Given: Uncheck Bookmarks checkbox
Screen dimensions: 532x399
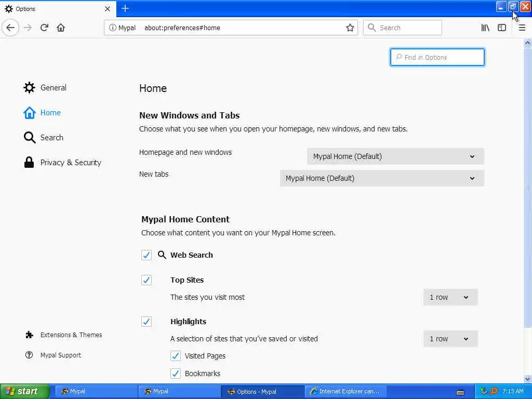Looking at the screenshot, I should tap(176, 374).
